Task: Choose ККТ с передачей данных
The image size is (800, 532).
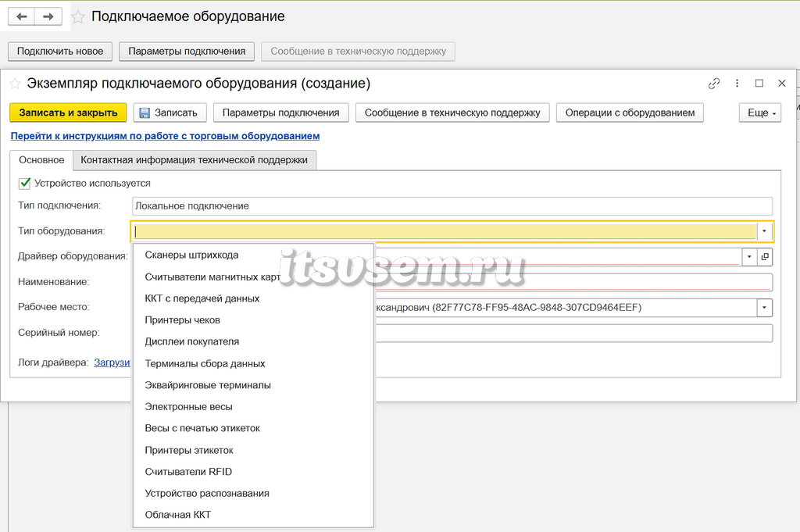Action: coord(254,298)
